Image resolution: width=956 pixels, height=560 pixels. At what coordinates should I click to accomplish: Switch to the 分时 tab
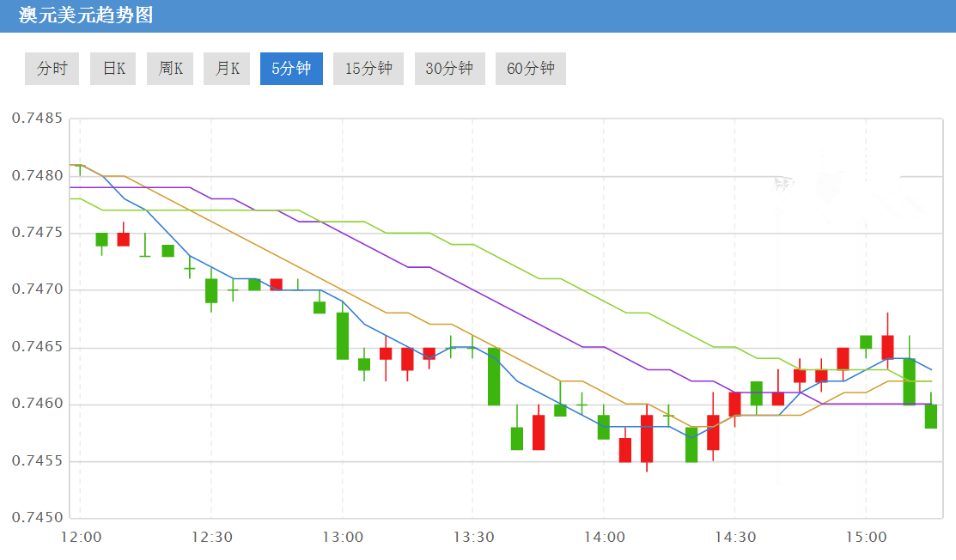coord(52,69)
